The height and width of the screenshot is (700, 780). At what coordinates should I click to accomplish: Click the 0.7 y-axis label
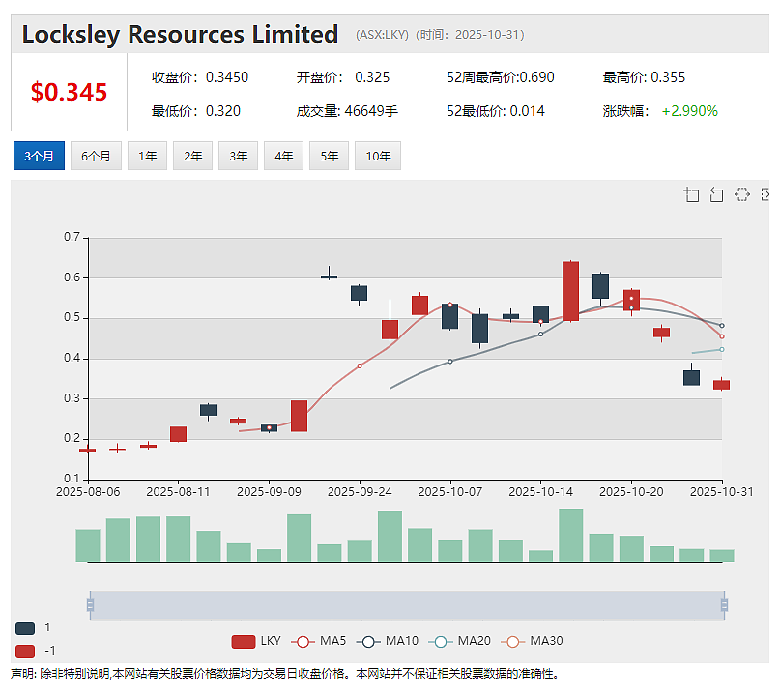tap(72, 237)
